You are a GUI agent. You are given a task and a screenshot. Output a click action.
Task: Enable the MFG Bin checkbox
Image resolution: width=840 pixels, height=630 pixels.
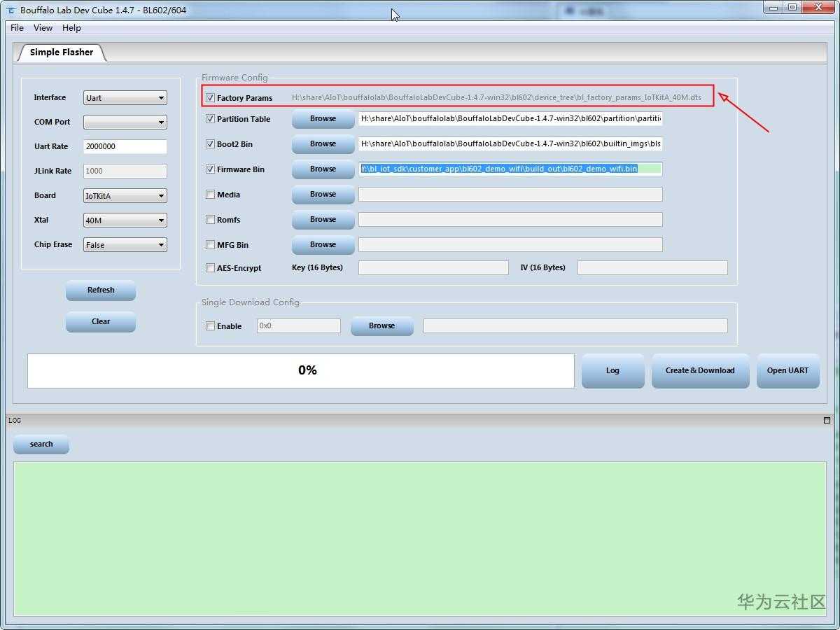pyautogui.click(x=210, y=245)
